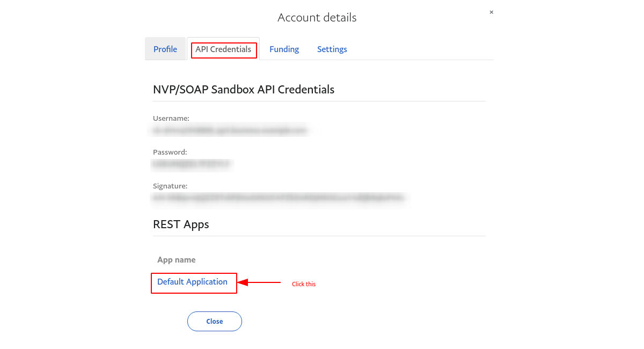Close the Account details dialog with × icon
The height and width of the screenshot is (349, 644).
click(491, 12)
